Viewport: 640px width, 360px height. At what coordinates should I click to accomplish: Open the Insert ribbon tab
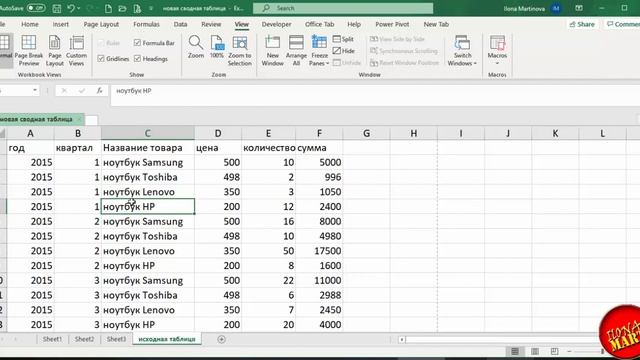coord(60,24)
